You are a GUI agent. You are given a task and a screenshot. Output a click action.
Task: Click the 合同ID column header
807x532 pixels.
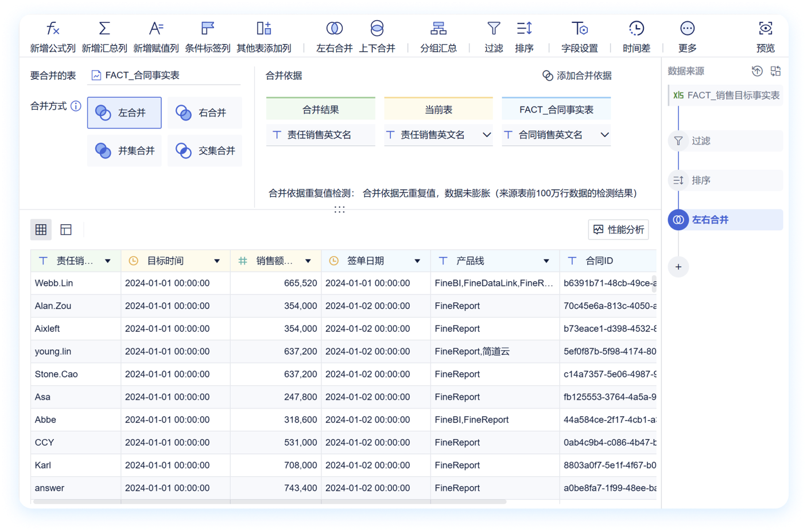(x=608, y=261)
